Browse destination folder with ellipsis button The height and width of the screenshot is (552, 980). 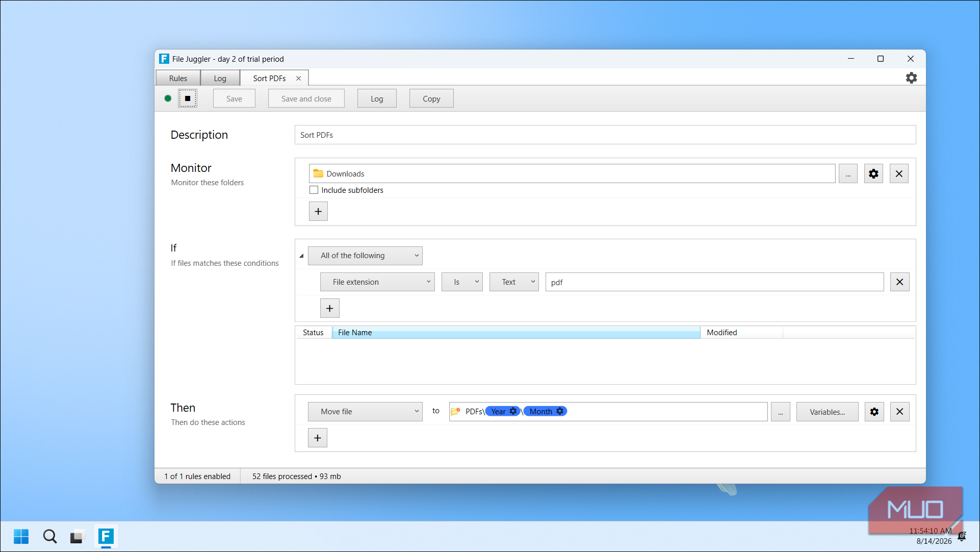click(780, 412)
